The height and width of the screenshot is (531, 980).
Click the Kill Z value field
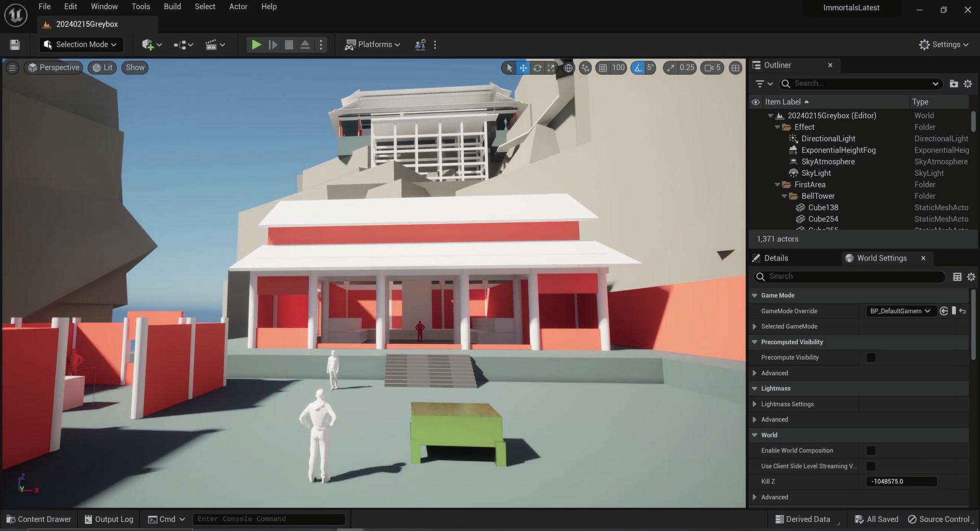(x=901, y=481)
